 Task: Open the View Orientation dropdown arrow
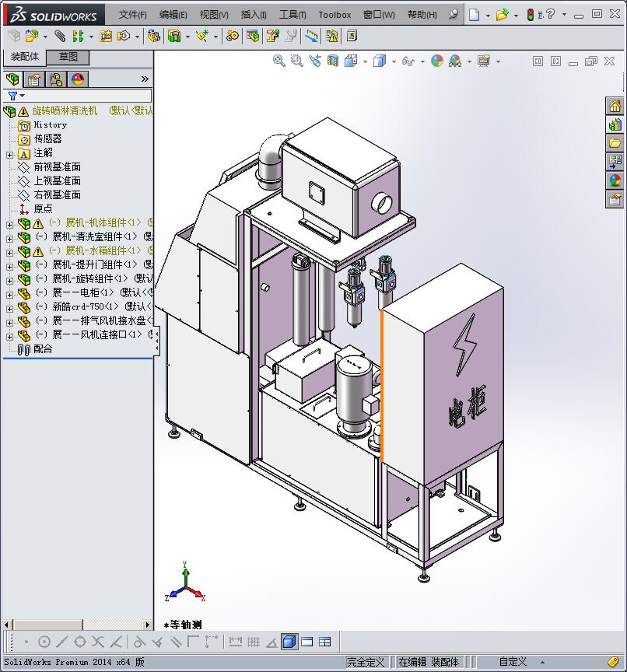(x=365, y=61)
